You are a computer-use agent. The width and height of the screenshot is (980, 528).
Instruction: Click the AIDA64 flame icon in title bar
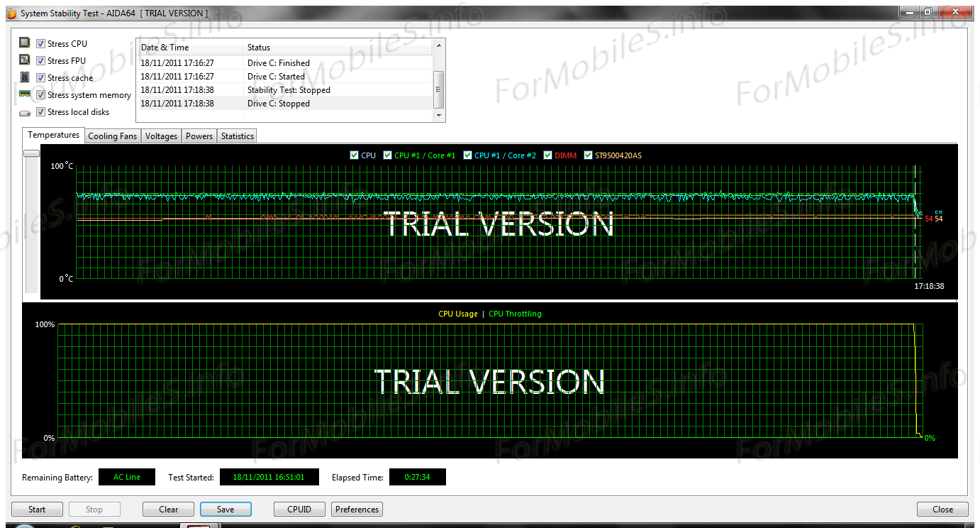pyautogui.click(x=11, y=13)
